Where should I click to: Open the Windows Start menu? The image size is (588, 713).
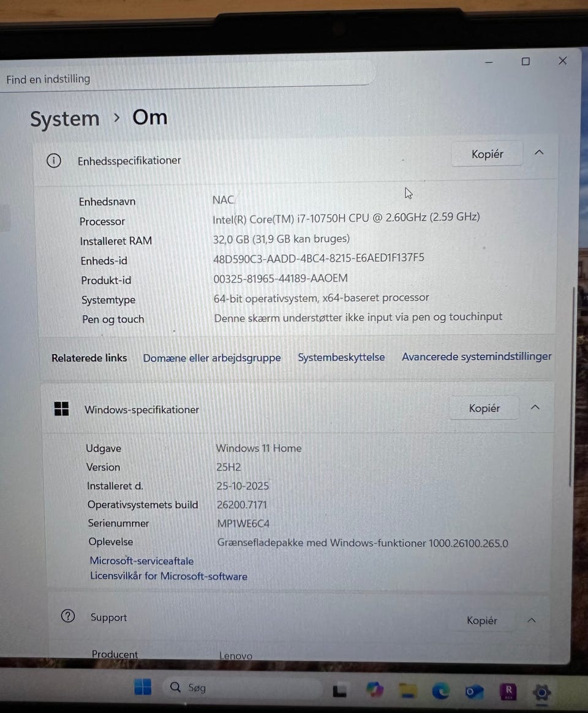pos(143,687)
